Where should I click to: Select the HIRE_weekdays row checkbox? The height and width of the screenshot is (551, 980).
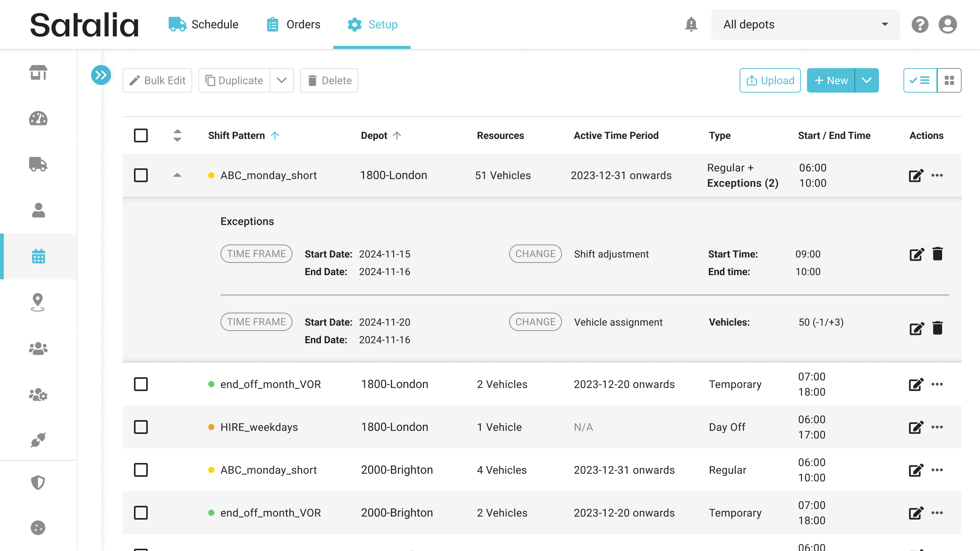pos(141,427)
